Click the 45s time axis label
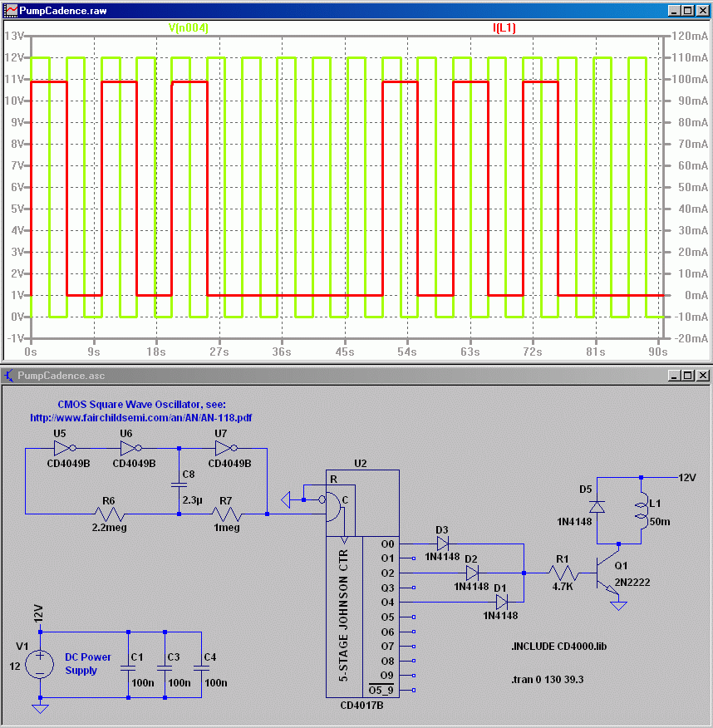Viewport: 713px width, 728px height. click(x=345, y=352)
